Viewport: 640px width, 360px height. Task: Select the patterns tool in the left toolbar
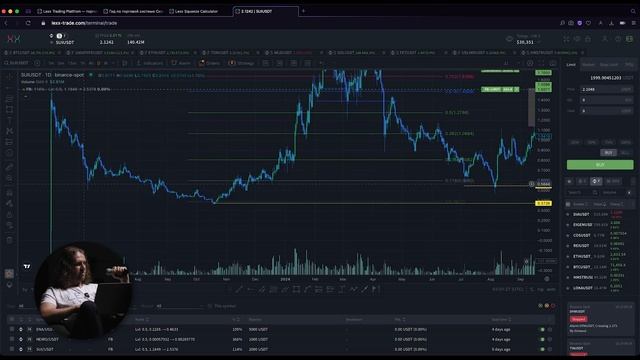[9, 131]
